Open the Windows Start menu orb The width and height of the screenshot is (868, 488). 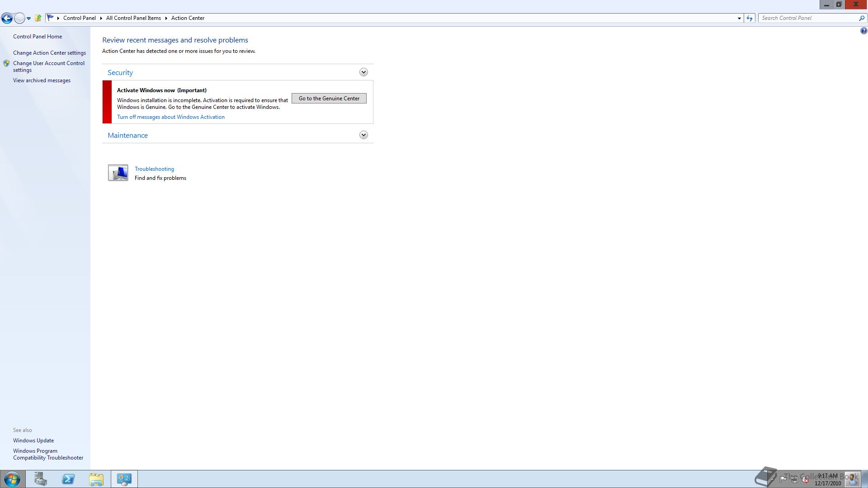pyautogui.click(x=12, y=479)
